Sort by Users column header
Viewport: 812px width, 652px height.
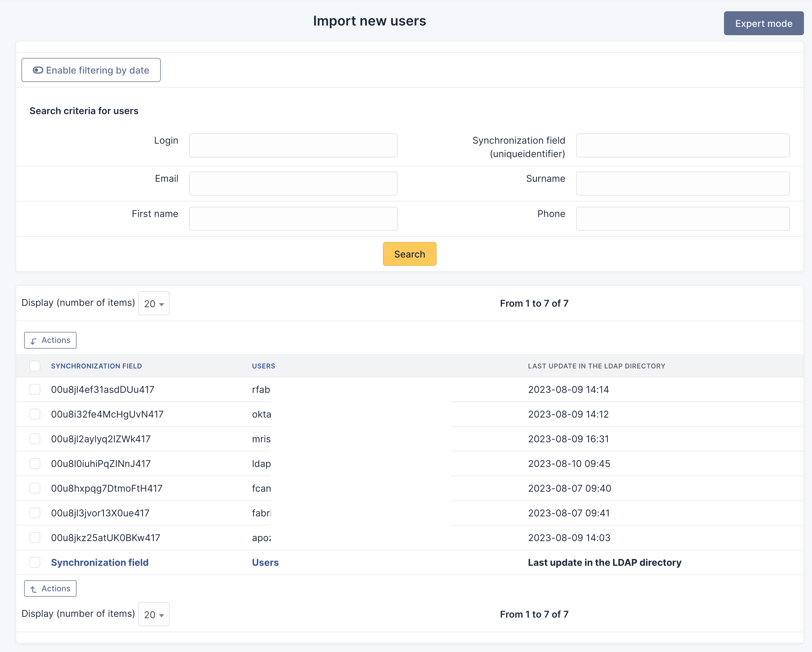(263, 366)
